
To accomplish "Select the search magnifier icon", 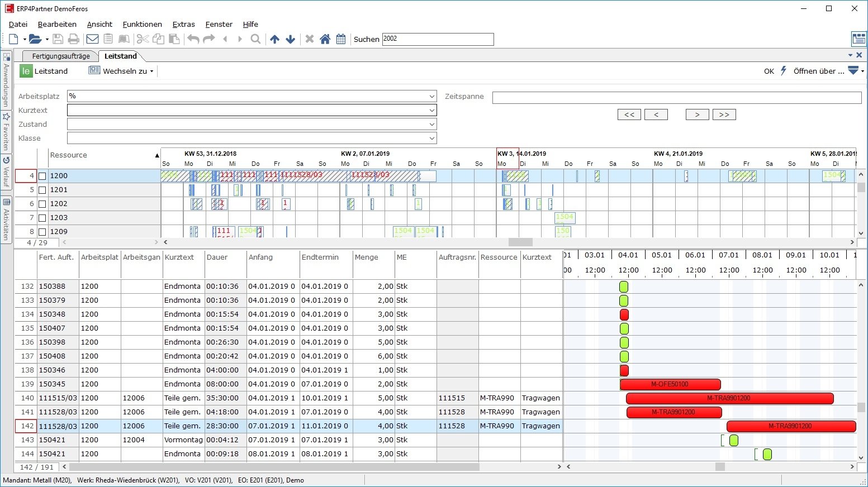I will (255, 39).
